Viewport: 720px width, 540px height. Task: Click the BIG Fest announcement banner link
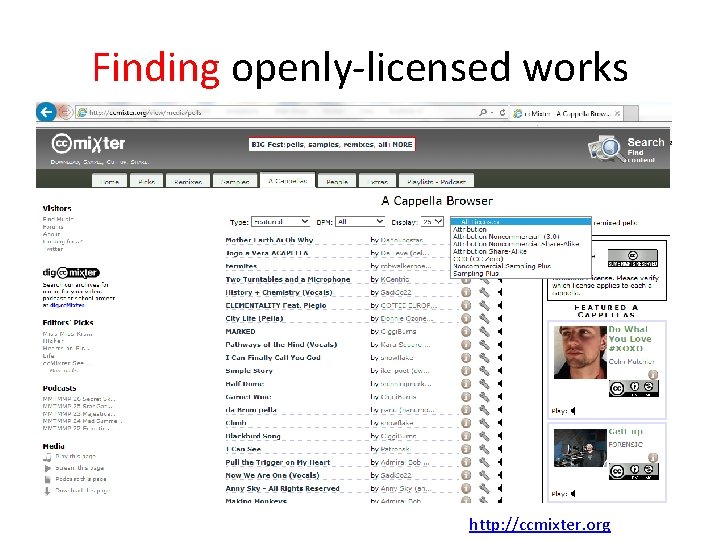click(x=332, y=144)
